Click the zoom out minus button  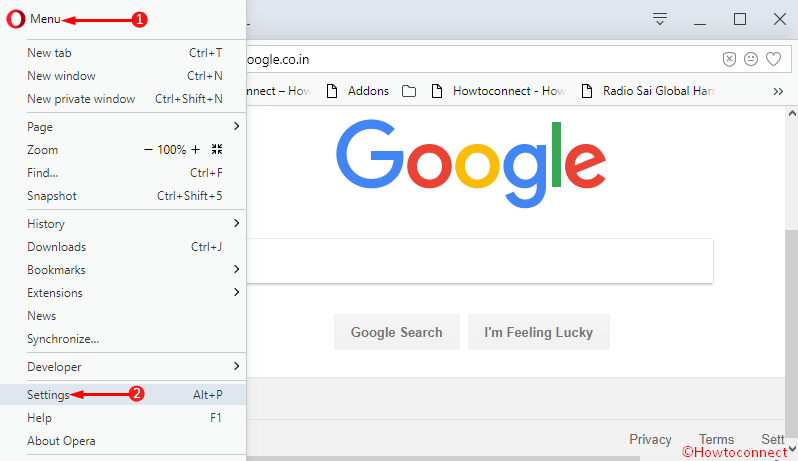148,150
